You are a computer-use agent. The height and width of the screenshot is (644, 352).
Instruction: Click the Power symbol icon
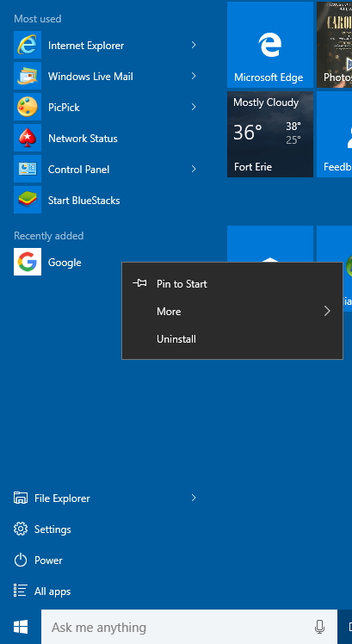[21, 560]
